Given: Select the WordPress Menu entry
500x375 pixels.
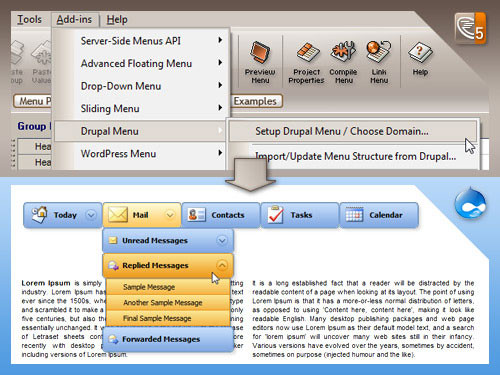Looking at the screenshot, I should tap(141, 154).
